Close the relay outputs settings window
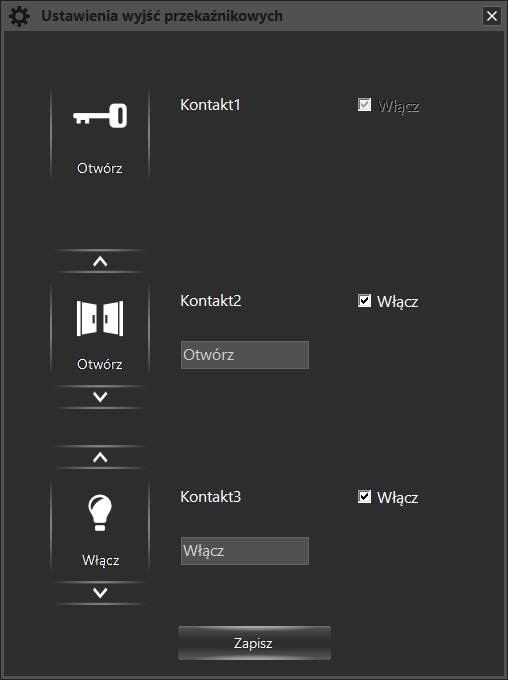Viewport: 508px width, 680px height. tap(492, 16)
